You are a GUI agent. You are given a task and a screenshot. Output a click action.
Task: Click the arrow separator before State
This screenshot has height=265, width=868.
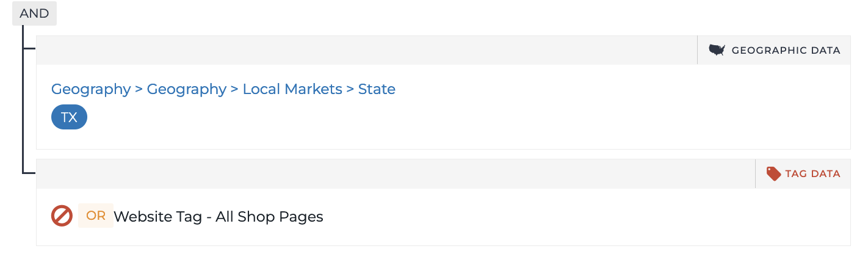pos(350,90)
